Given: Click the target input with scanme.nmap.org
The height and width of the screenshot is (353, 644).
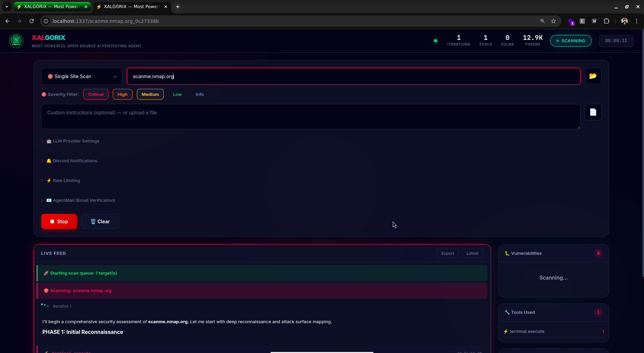Looking at the screenshot, I should 354,76.
